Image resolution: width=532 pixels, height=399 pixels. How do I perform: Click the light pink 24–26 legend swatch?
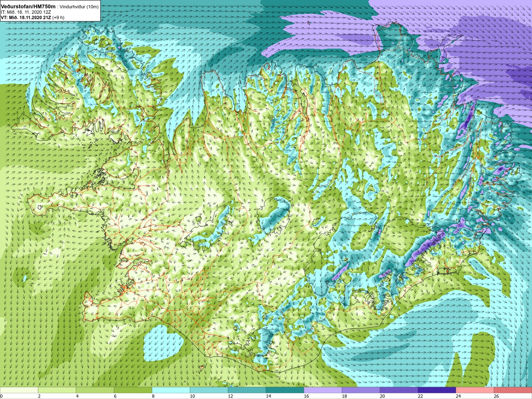pyautogui.click(x=475, y=390)
